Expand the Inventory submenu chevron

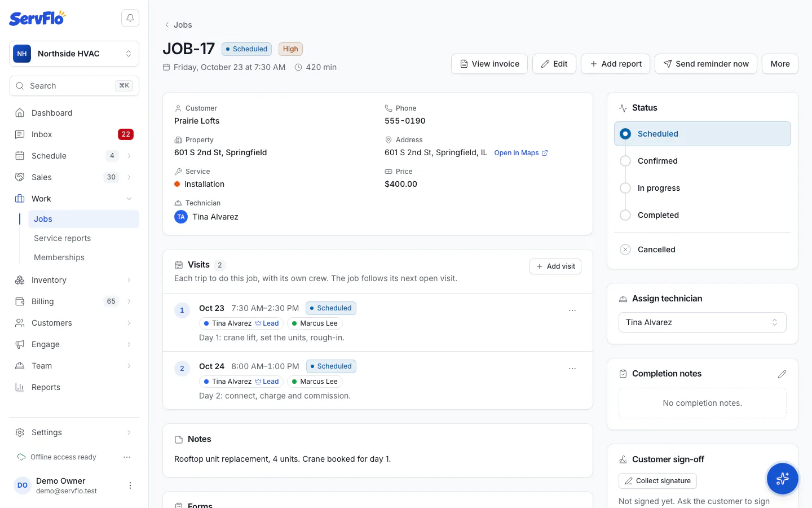click(129, 280)
